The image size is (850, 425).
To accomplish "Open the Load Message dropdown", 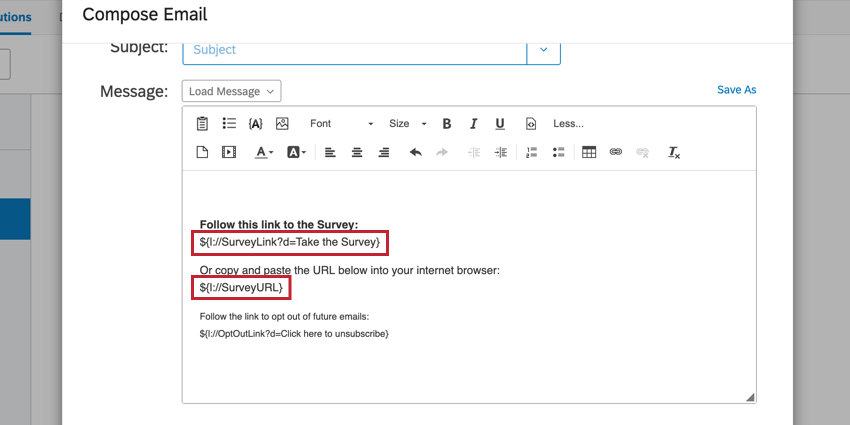I will tap(231, 91).
